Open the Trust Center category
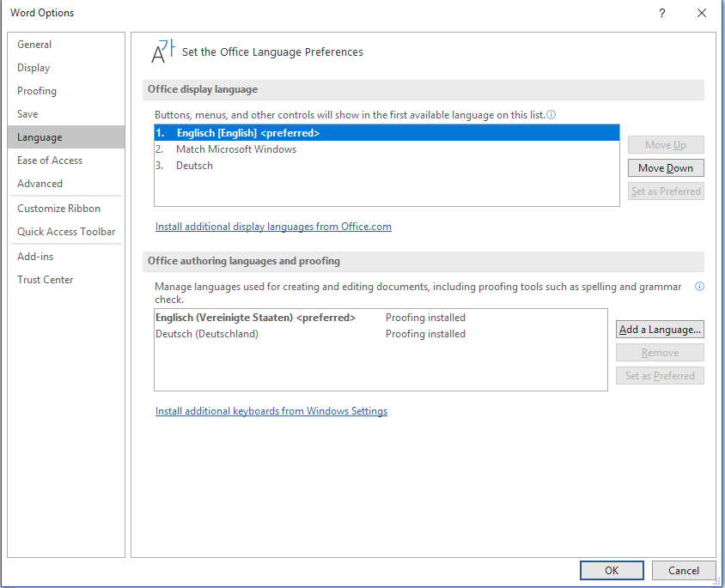725x588 pixels. click(66, 280)
